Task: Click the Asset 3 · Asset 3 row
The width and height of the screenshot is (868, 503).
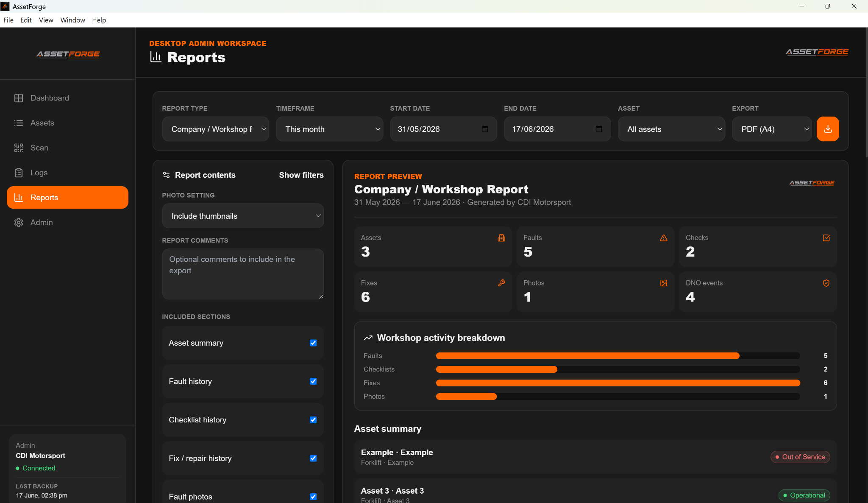Action: [595, 491]
